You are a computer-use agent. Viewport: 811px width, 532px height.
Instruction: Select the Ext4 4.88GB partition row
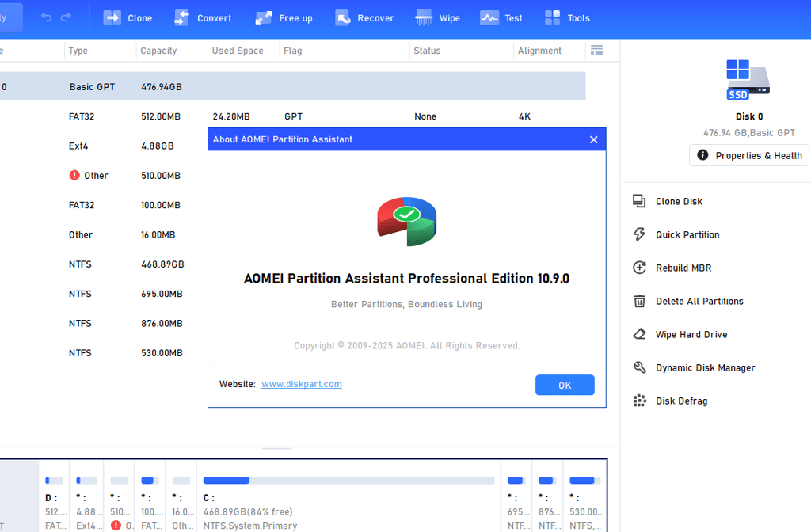(x=104, y=146)
